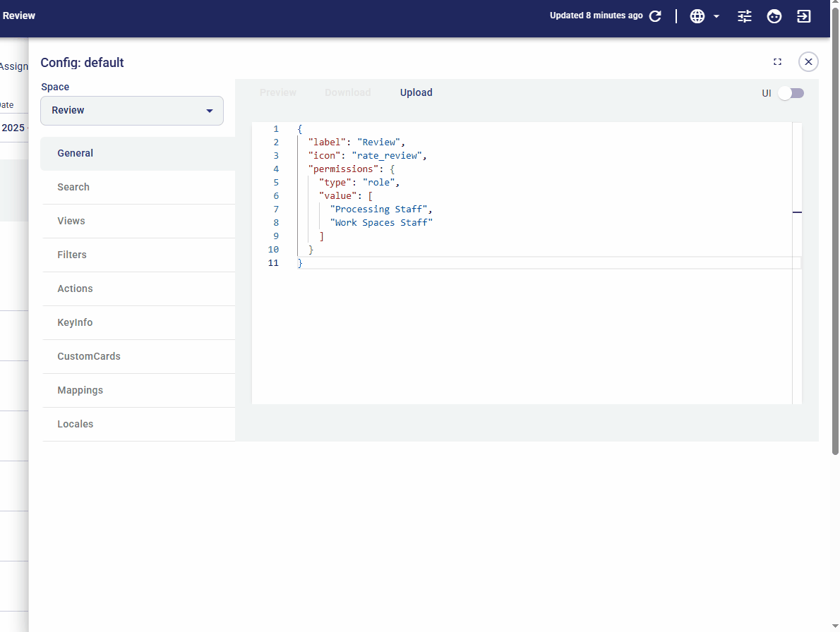
Task: Click line number 11 in the editor gutter
Action: tap(273, 263)
